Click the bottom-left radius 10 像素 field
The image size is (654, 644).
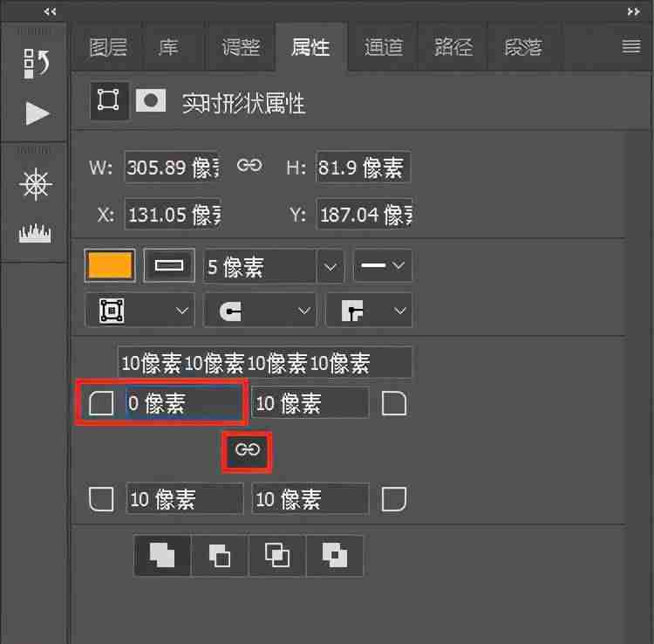pos(185,498)
